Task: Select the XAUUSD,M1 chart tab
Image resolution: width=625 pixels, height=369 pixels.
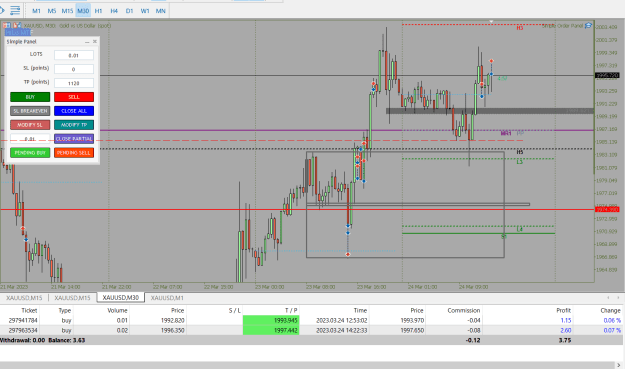Action: (167, 298)
